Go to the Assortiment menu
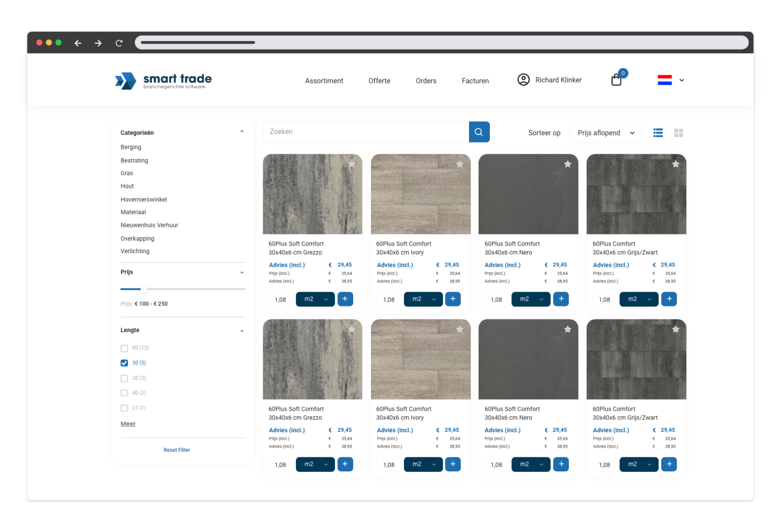Image resolution: width=781 pixels, height=532 pixels. pyautogui.click(x=324, y=81)
